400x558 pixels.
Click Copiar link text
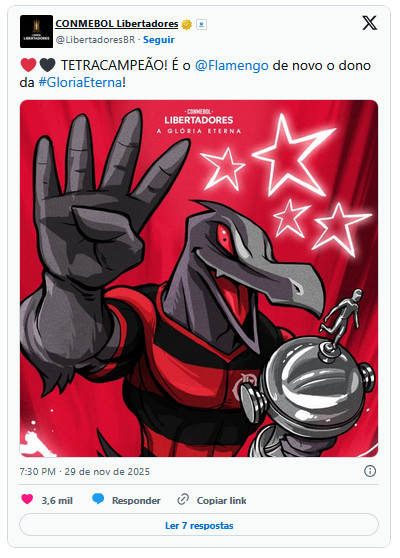pos(222,501)
